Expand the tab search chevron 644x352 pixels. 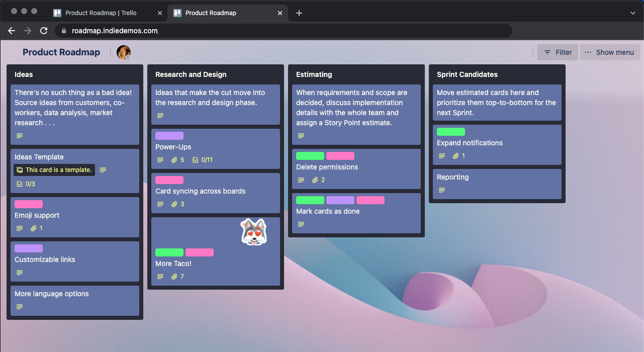pos(633,13)
